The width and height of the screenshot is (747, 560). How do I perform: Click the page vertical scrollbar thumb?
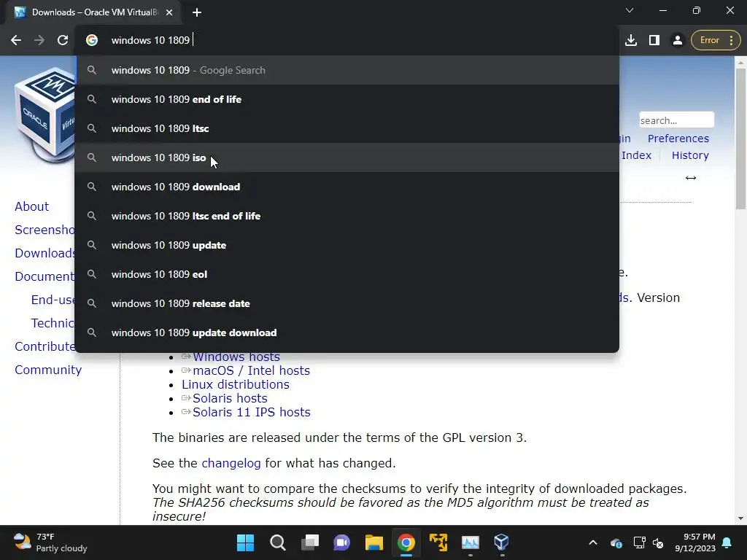(740, 139)
